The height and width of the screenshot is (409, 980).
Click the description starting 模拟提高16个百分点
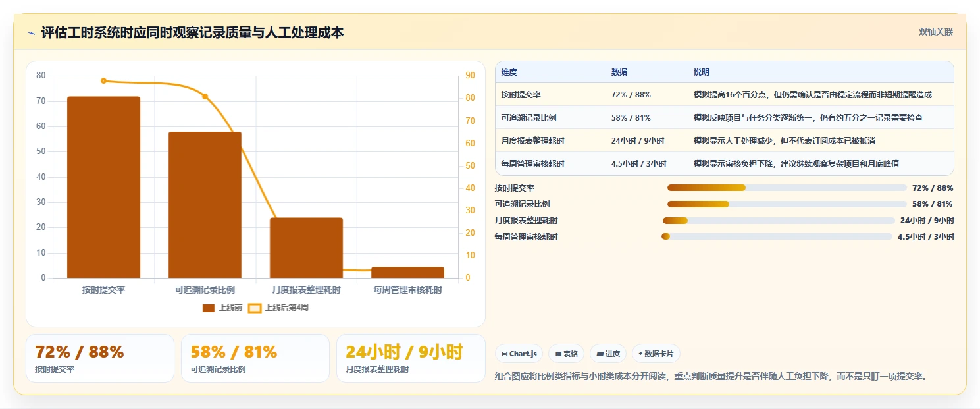click(x=813, y=95)
